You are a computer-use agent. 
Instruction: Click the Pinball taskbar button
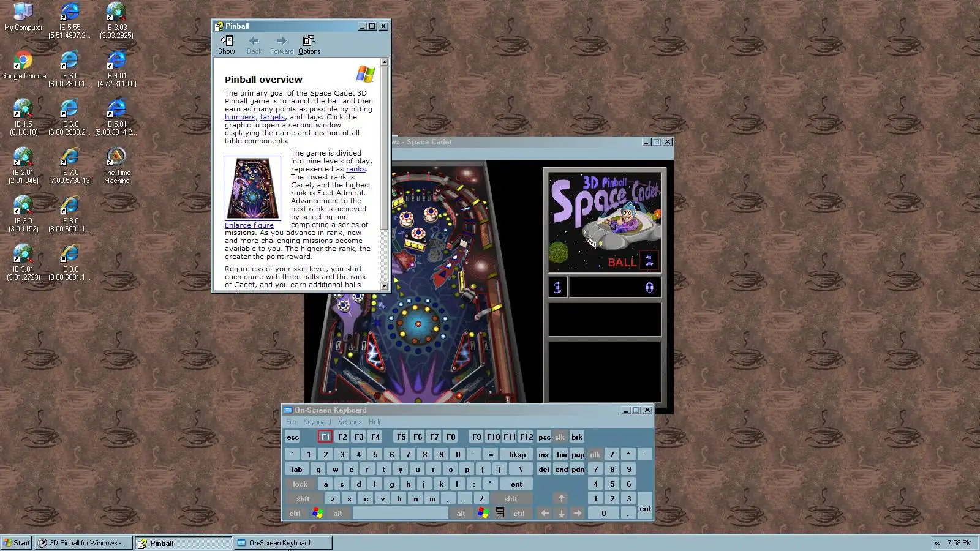(x=184, y=543)
